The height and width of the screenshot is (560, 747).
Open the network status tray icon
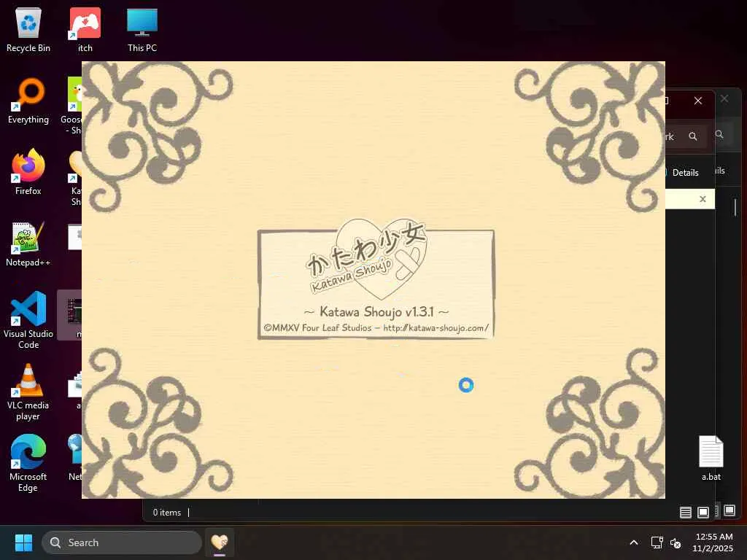[657, 542]
